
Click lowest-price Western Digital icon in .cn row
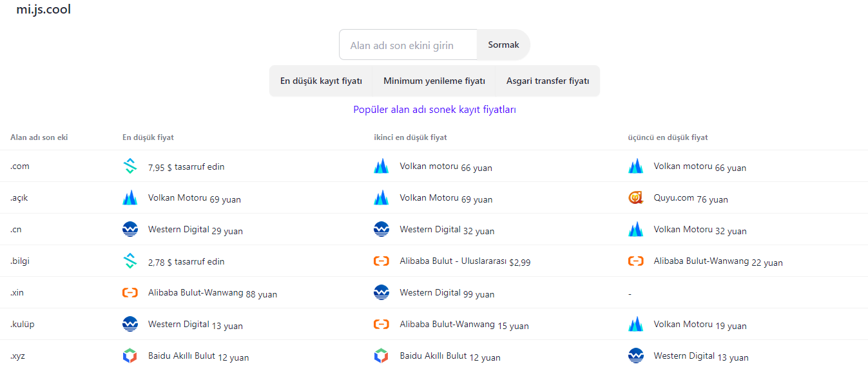pyautogui.click(x=130, y=230)
